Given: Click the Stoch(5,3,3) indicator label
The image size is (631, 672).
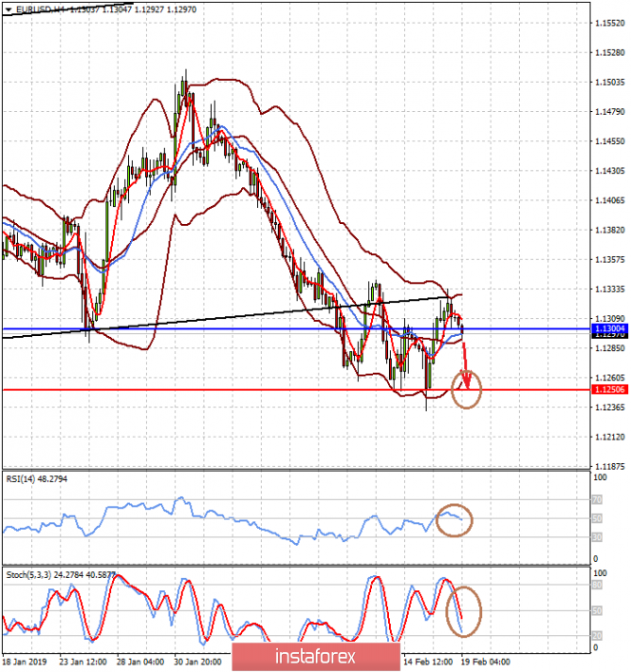Looking at the screenshot, I should coord(30,573).
